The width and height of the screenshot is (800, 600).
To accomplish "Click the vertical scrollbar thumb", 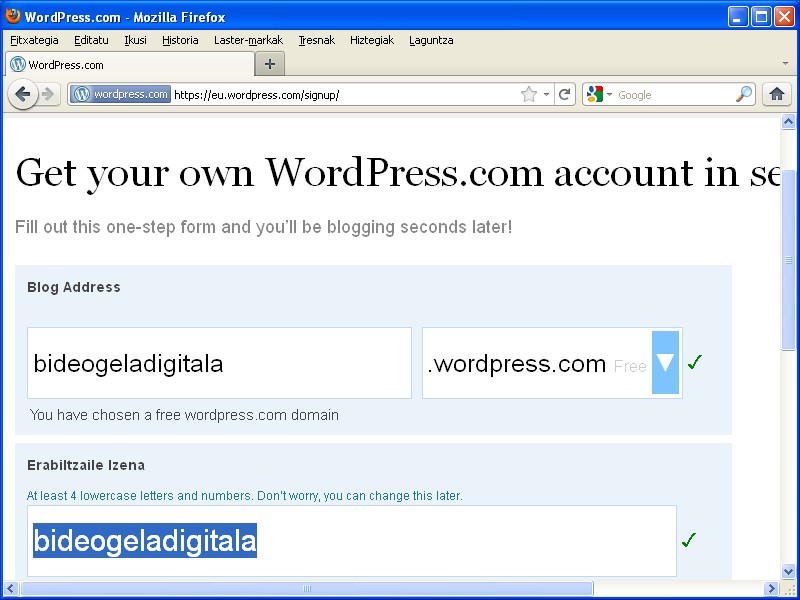I will (x=788, y=260).
